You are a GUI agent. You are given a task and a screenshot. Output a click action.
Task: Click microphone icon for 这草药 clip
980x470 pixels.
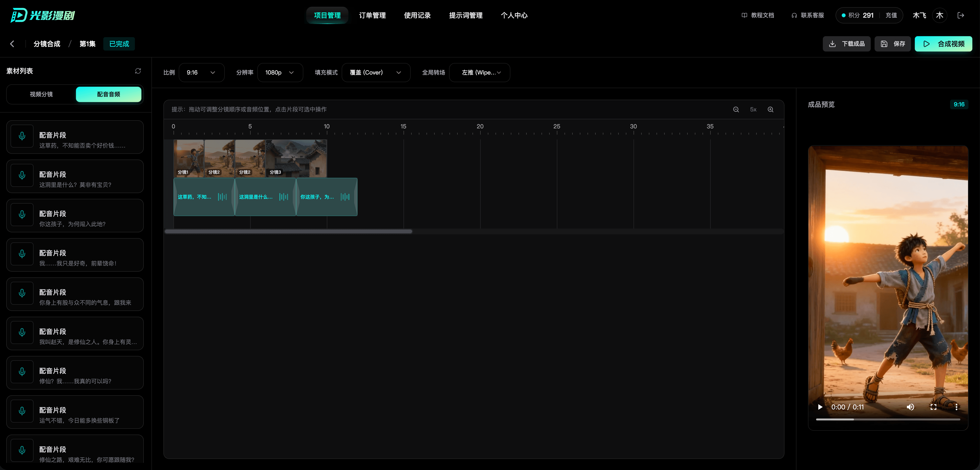(22, 136)
